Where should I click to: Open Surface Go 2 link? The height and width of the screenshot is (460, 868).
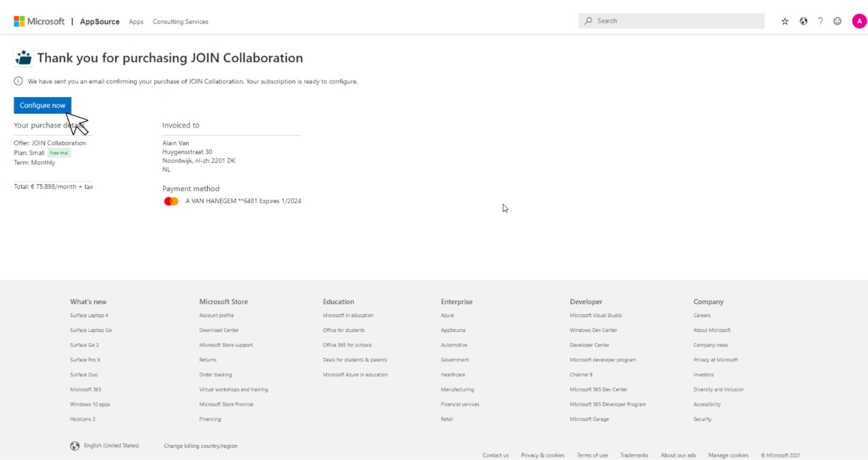[84, 345]
